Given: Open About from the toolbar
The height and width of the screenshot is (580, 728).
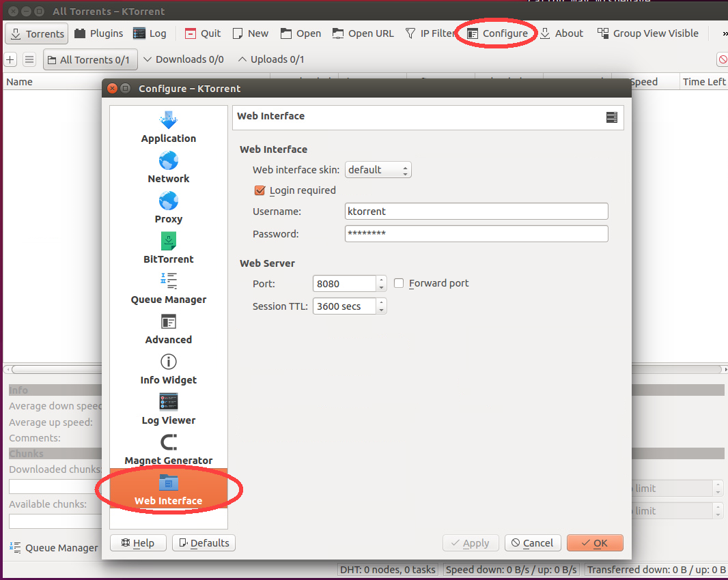Looking at the screenshot, I should [561, 33].
